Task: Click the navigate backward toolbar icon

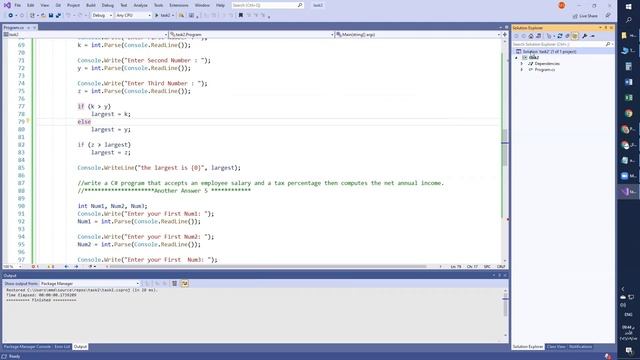Action: [x=11, y=16]
